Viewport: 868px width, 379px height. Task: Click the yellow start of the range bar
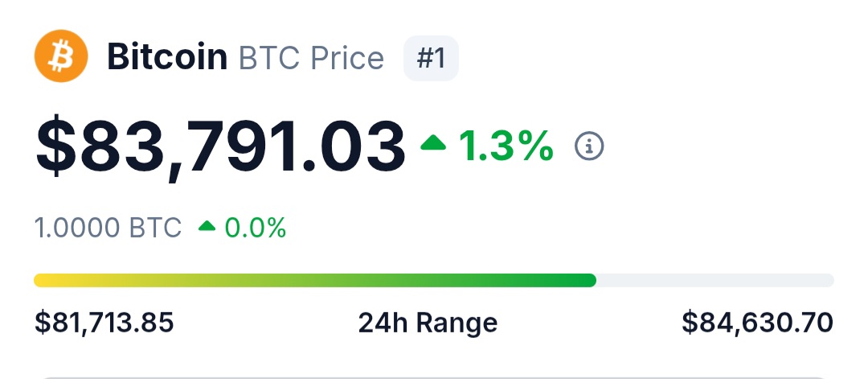(44, 280)
